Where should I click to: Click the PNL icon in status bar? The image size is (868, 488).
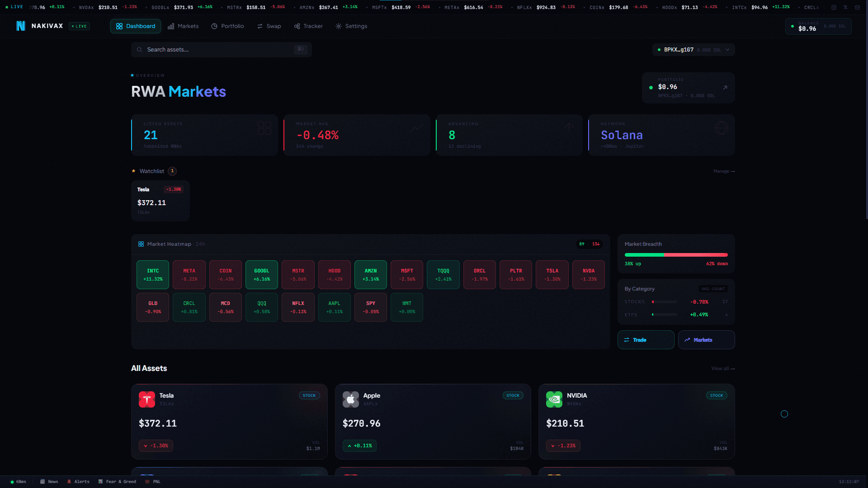pyautogui.click(x=147, y=482)
